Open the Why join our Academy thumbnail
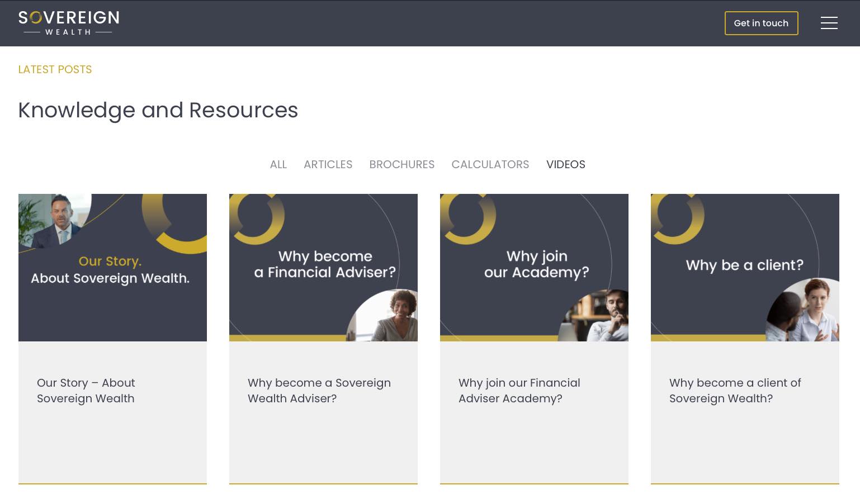 click(534, 268)
